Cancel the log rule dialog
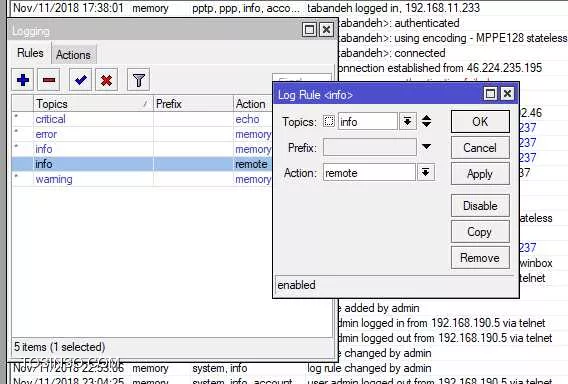 (x=480, y=148)
